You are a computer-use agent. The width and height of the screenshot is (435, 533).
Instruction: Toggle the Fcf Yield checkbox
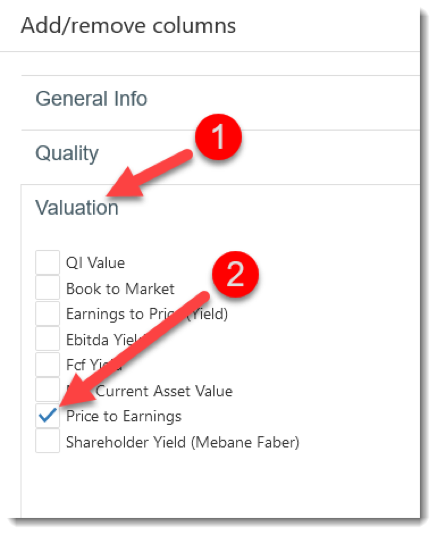pyautogui.click(x=48, y=364)
